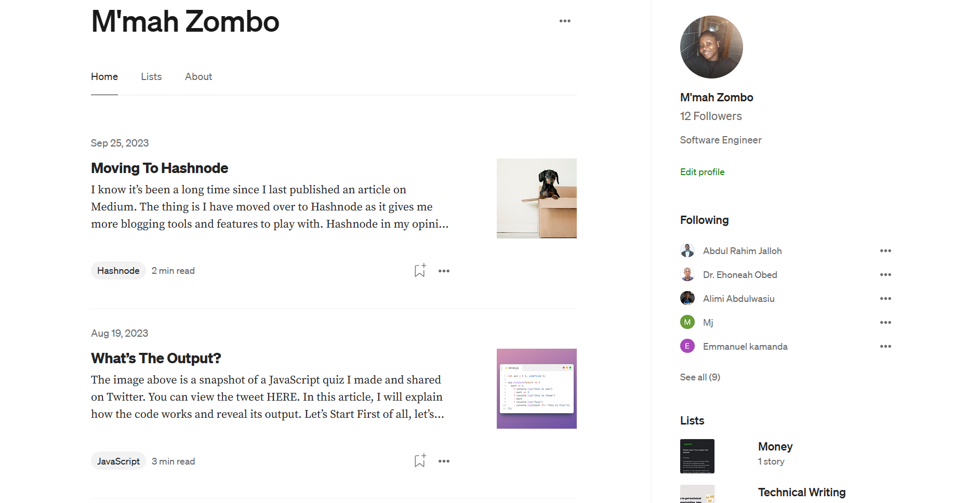Bookmark the Moving To Hashnode article
This screenshot has height=503, width=980.
[420, 271]
